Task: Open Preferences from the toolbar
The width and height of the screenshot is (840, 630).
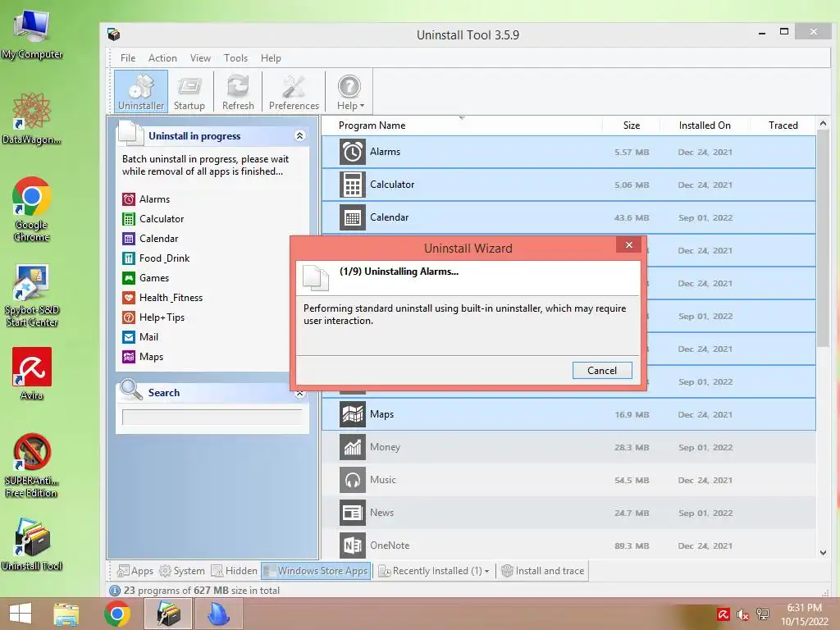Action: tap(294, 91)
